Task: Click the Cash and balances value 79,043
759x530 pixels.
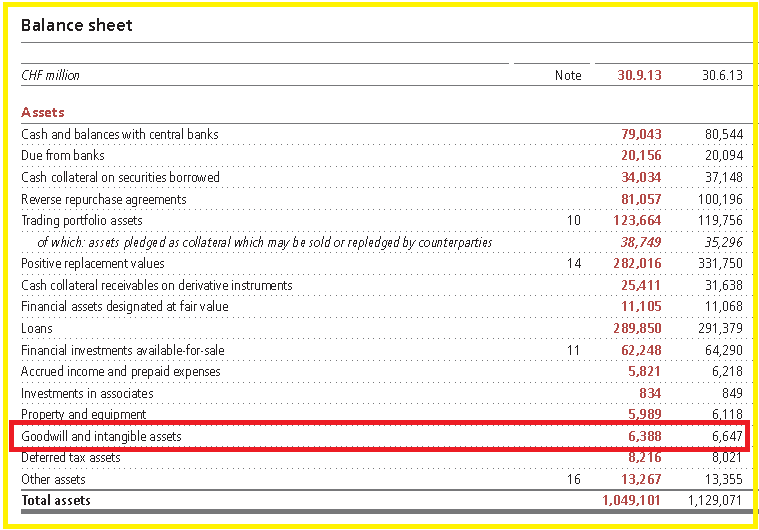Action: [x=641, y=134]
